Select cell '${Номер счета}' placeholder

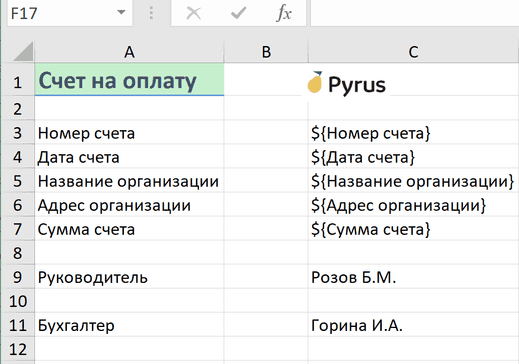point(413,132)
